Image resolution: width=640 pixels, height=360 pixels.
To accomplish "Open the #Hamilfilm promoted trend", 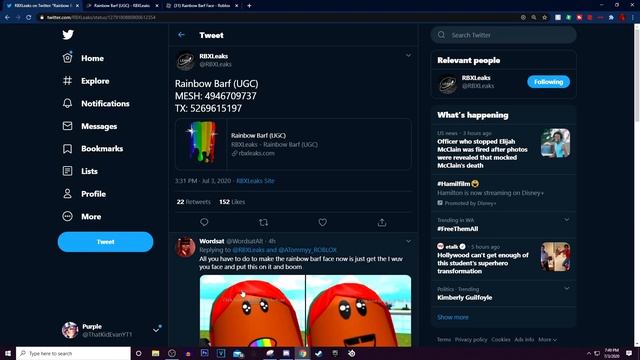I will pos(504,193).
